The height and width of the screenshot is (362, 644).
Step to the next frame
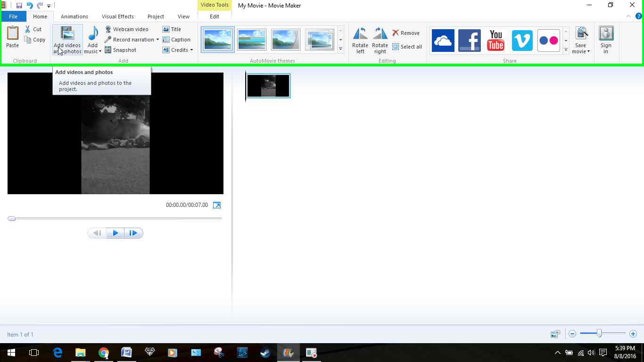[x=133, y=233]
